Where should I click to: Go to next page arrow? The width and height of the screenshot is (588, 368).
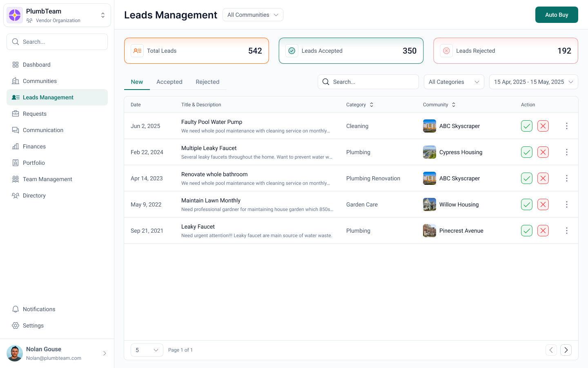566,350
